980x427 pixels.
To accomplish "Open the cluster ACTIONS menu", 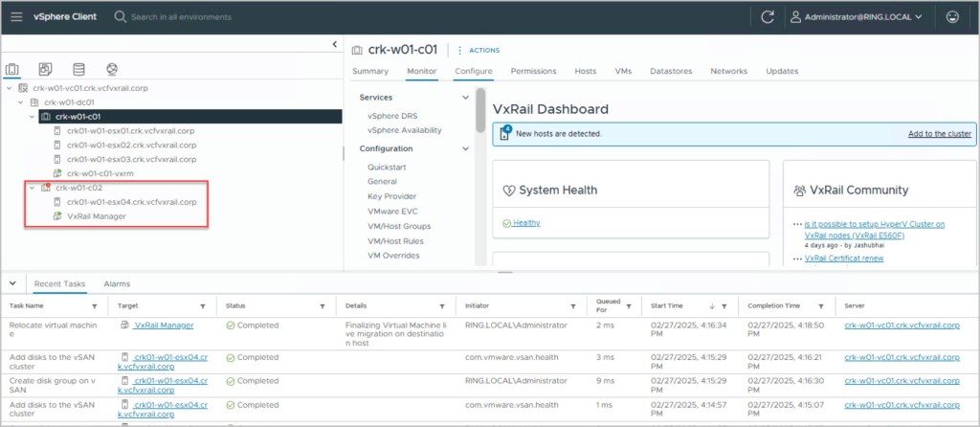I will point(479,50).
